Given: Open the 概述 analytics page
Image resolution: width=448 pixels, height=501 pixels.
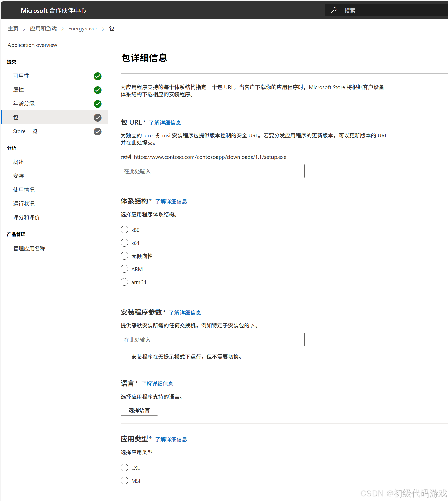Looking at the screenshot, I should 18,162.
